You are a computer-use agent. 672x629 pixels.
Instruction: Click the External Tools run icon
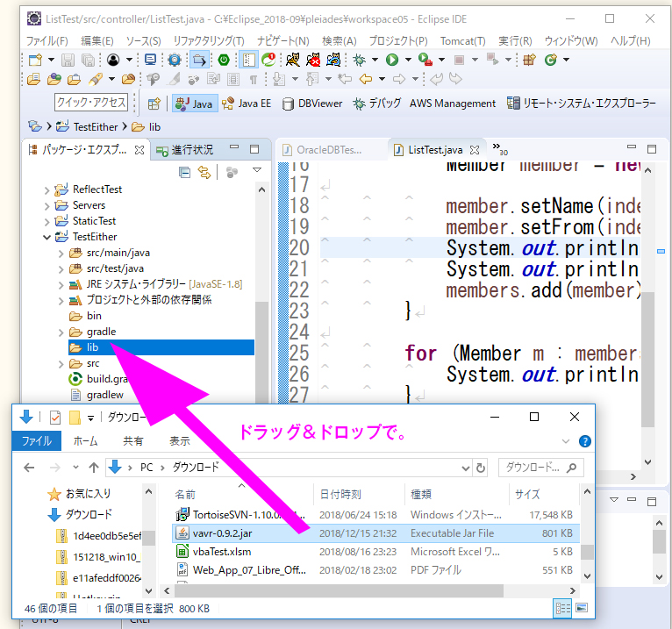pyautogui.click(x=425, y=60)
